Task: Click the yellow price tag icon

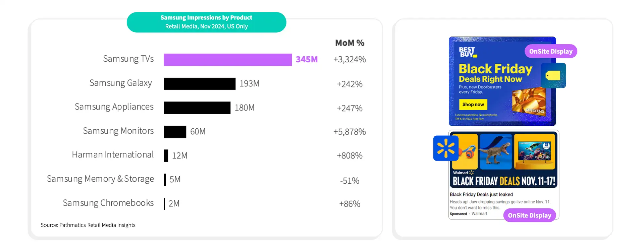Action: click(x=553, y=75)
